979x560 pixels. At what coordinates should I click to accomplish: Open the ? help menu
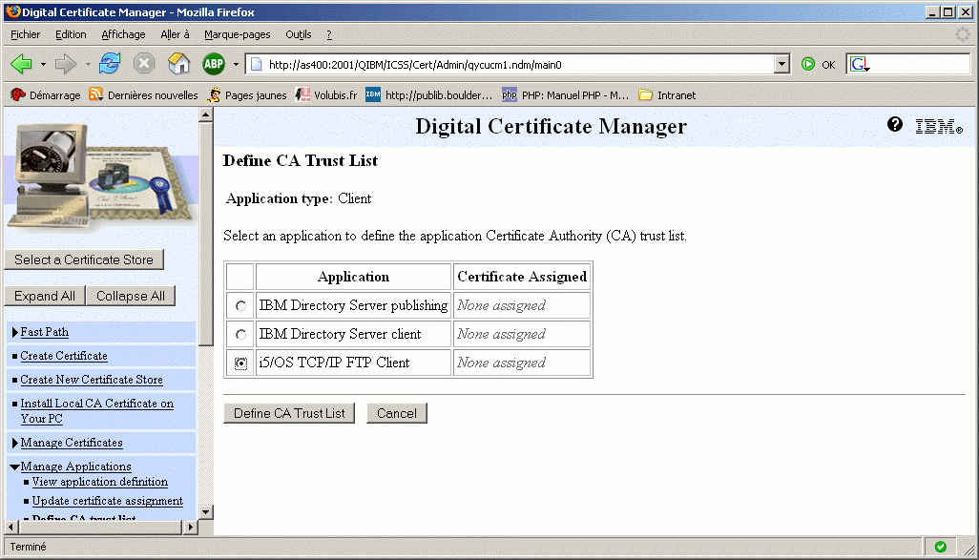[329, 34]
